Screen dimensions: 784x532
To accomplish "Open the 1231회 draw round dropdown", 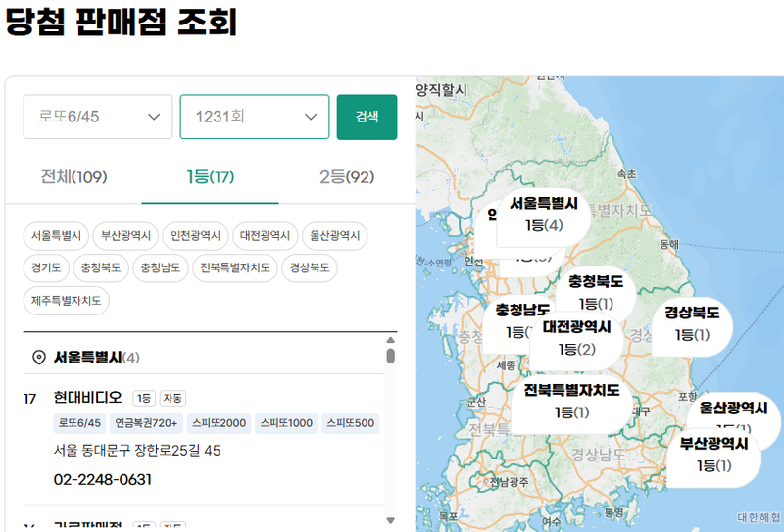I will point(255,117).
